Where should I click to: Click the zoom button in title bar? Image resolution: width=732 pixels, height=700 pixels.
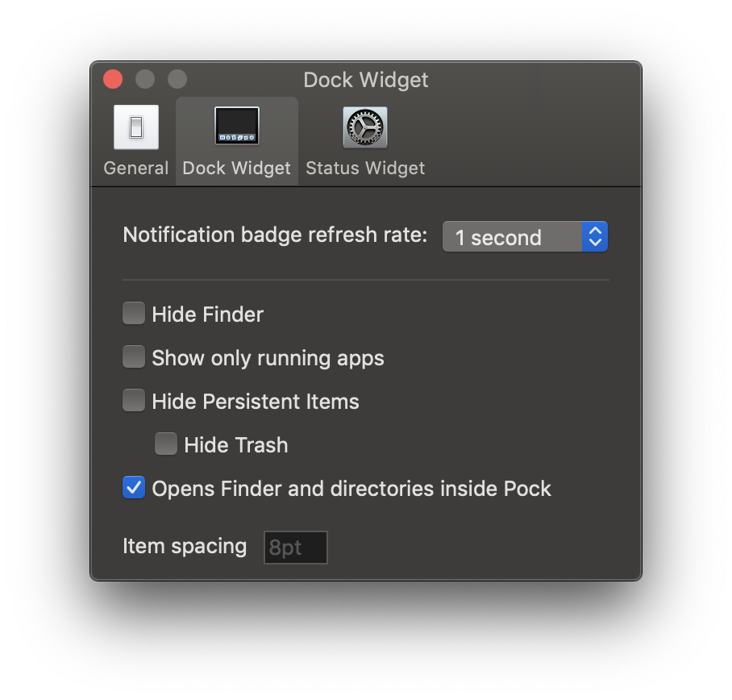177,79
